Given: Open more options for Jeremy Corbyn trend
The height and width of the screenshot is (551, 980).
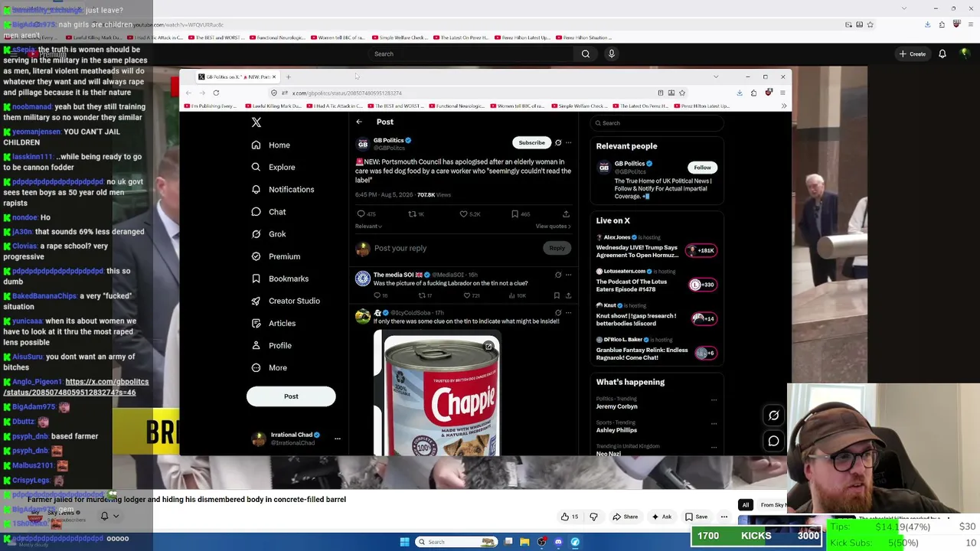Looking at the screenshot, I should coord(714,399).
